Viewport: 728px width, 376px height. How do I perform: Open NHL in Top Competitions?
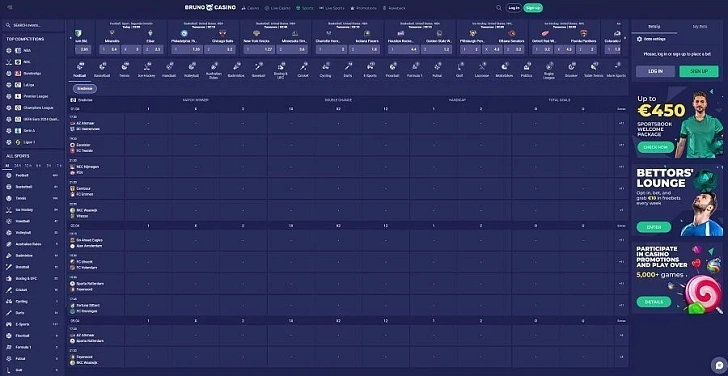click(32, 62)
